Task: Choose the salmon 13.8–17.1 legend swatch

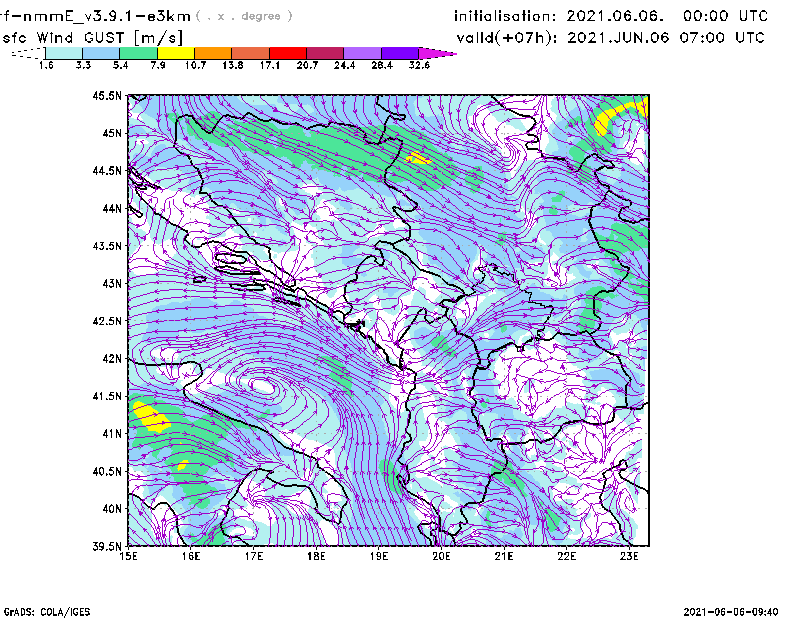Action: 251,53
